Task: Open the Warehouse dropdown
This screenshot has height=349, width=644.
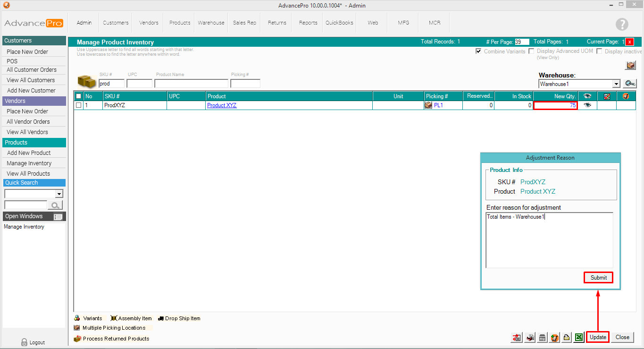Action: click(616, 84)
